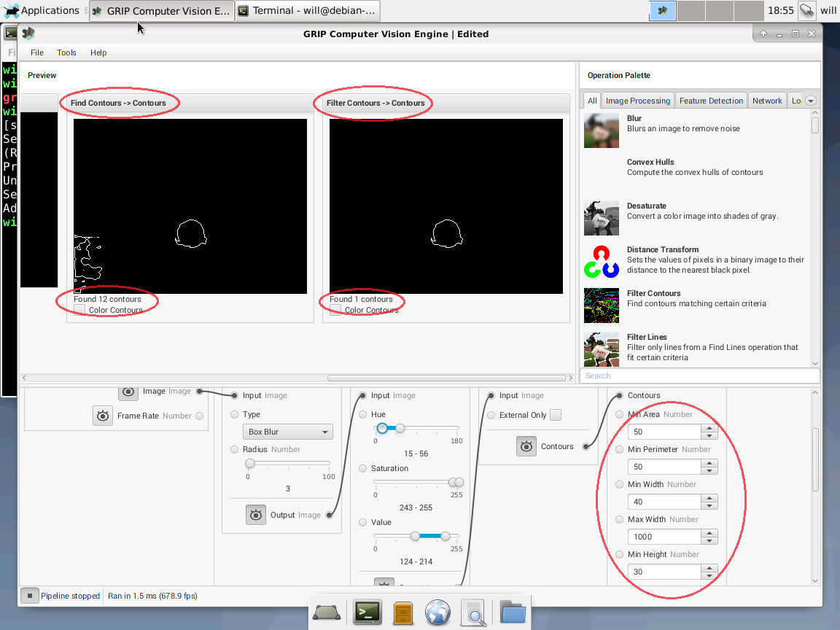The width and height of the screenshot is (840, 630).
Task: Click the Min Area input socket
Action: pyautogui.click(x=620, y=414)
